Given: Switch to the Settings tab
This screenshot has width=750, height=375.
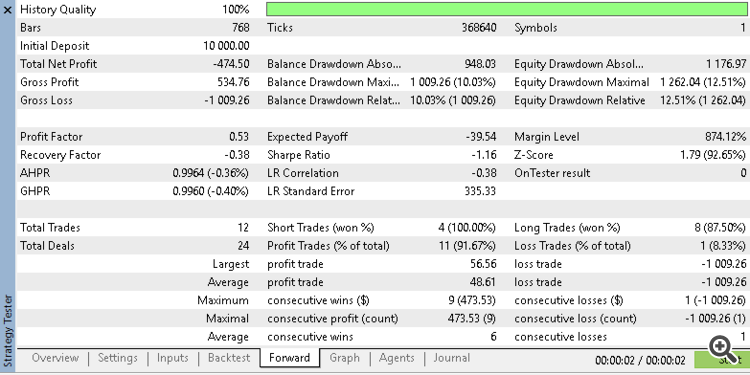Looking at the screenshot, I should pyautogui.click(x=118, y=358).
